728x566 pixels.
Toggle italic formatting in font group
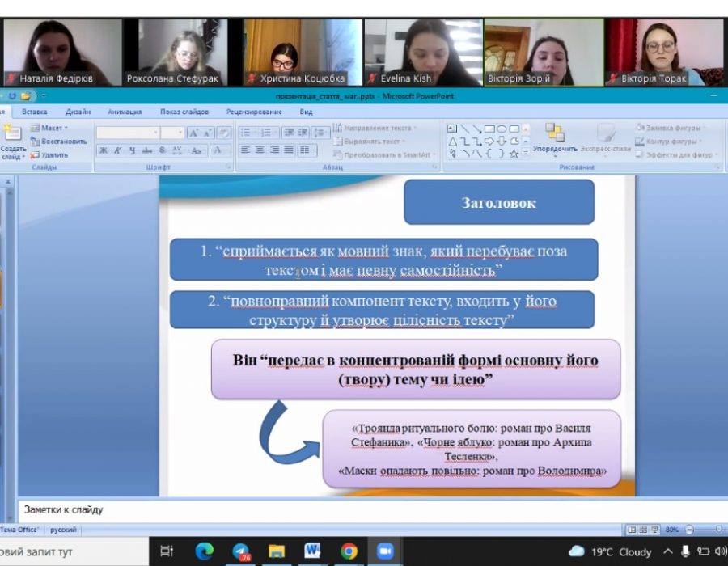[117, 150]
